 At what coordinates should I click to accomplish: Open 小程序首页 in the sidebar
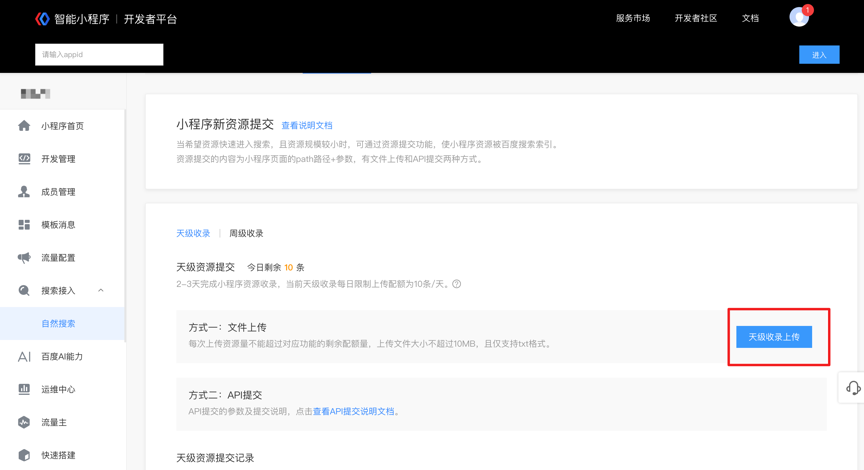pyautogui.click(x=63, y=126)
